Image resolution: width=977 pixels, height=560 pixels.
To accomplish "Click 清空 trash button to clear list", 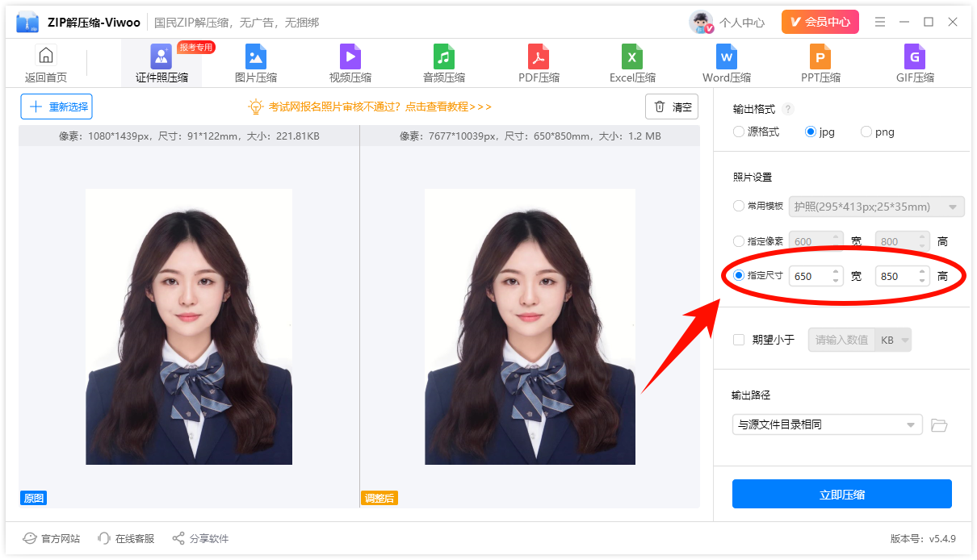I will pyautogui.click(x=672, y=107).
